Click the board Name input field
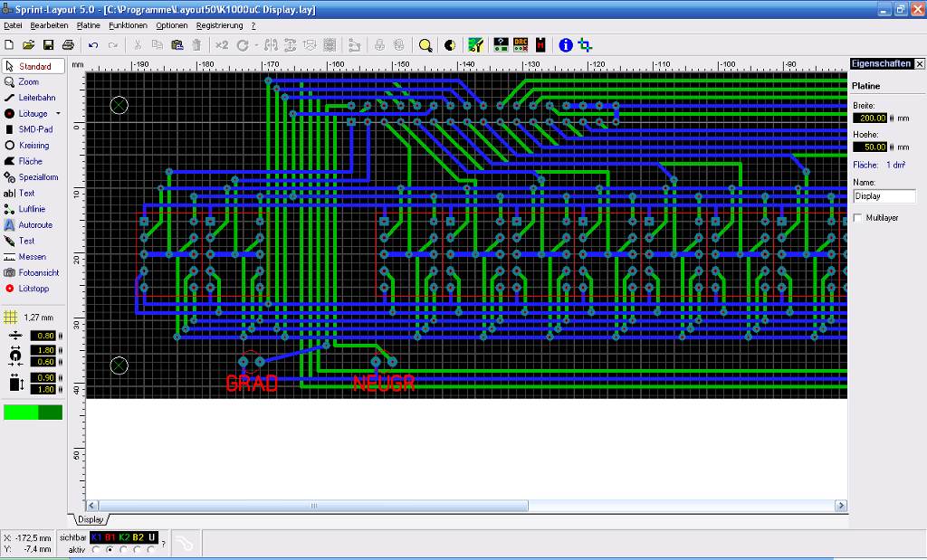927x560 pixels. tap(884, 196)
